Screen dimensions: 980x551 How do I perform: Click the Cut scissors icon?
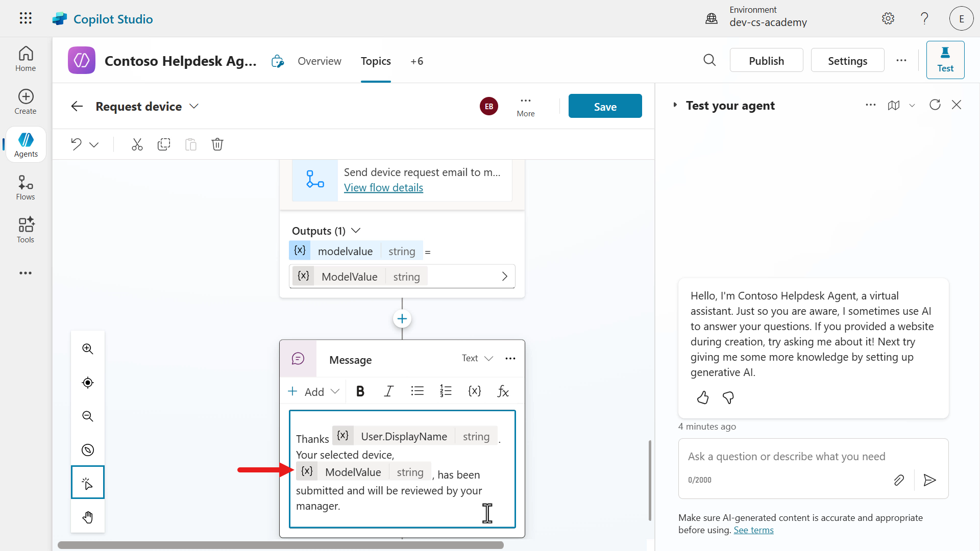pyautogui.click(x=137, y=144)
